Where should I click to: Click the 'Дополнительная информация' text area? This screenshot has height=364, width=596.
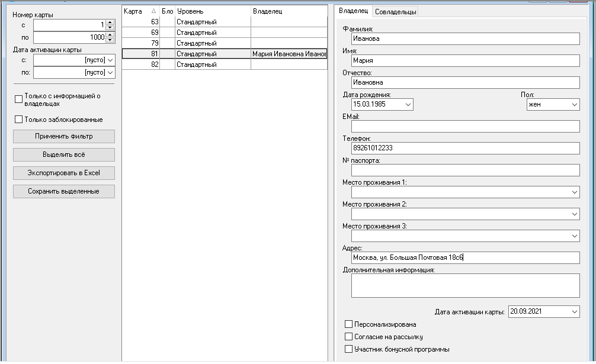click(x=466, y=285)
